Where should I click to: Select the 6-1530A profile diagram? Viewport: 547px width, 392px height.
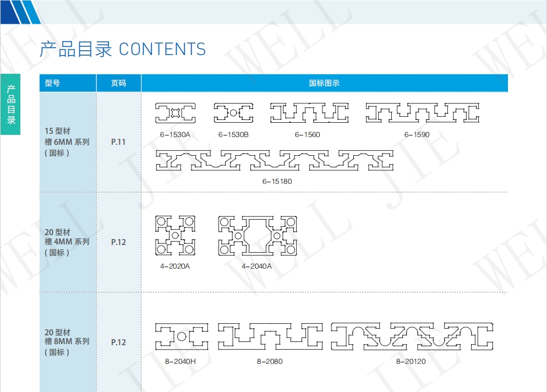pyautogui.click(x=175, y=113)
